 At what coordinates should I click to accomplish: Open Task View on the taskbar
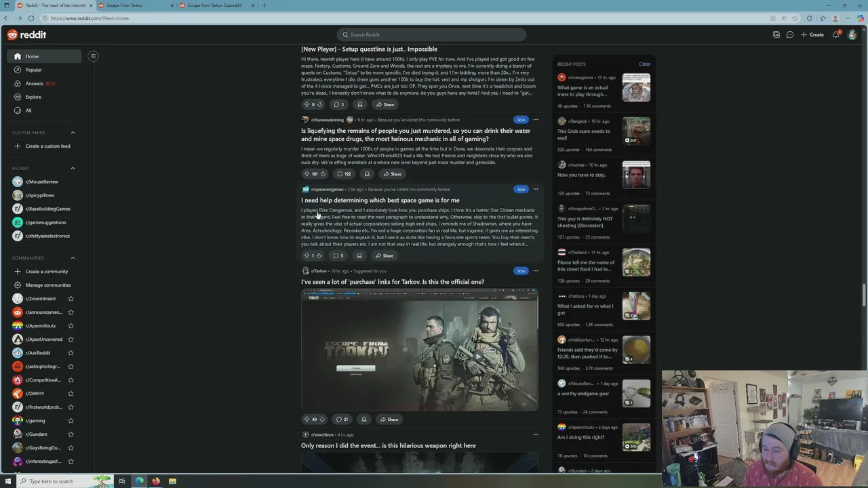122,481
